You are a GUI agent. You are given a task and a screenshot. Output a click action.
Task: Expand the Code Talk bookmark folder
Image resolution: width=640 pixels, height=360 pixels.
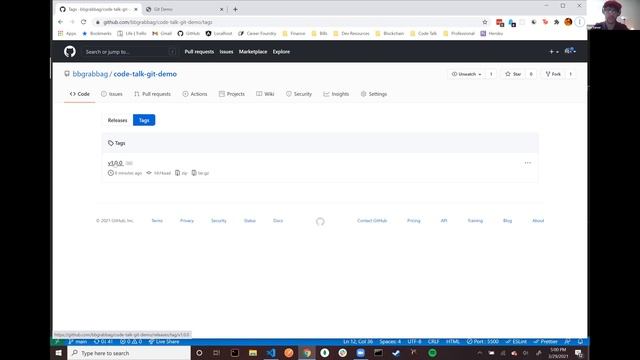coord(423,33)
